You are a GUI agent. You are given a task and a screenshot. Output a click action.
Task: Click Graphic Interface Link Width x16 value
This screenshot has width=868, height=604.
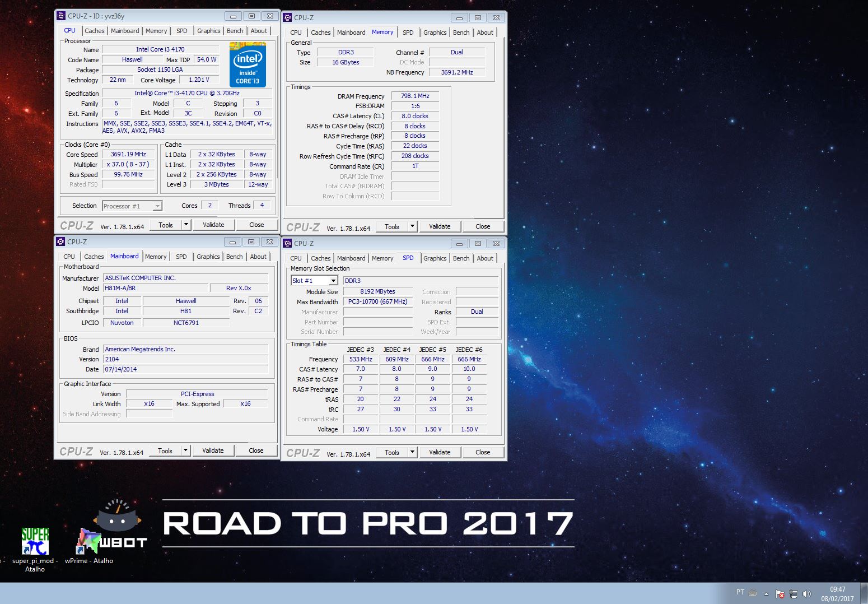click(x=149, y=403)
